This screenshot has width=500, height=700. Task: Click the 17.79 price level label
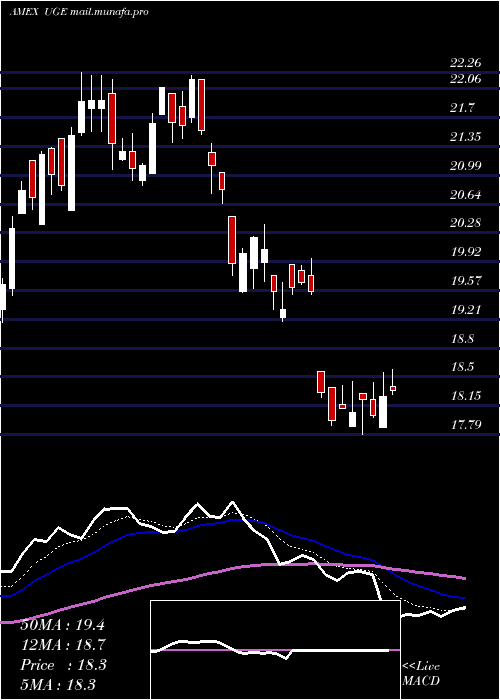pos(466,424)
